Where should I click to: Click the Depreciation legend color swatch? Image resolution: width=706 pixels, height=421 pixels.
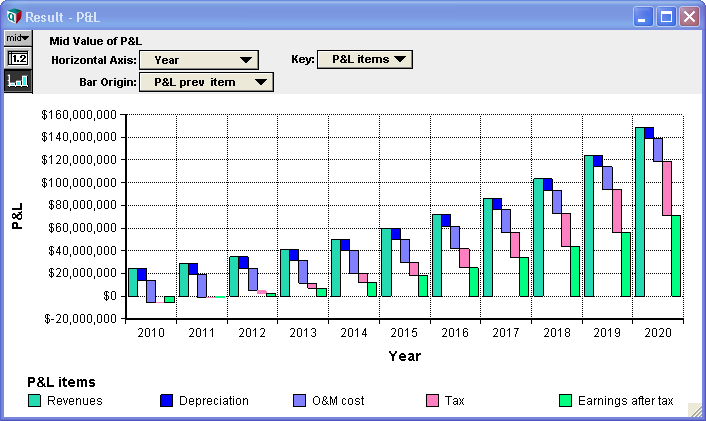tap(167, 400)
